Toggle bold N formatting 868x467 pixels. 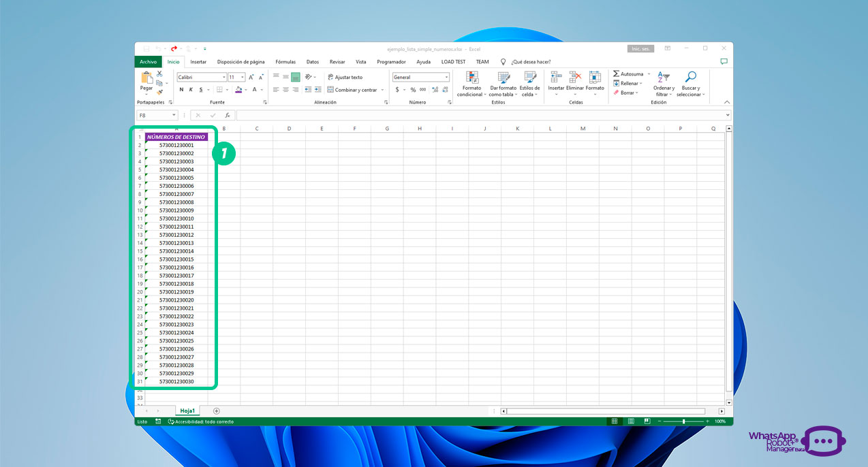tap(181, 90)
